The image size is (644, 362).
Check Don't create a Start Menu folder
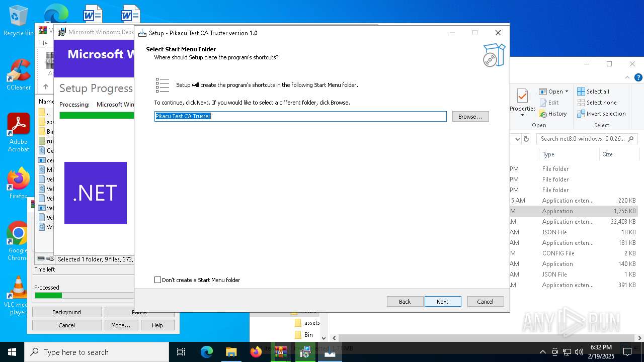click(158, 280)
